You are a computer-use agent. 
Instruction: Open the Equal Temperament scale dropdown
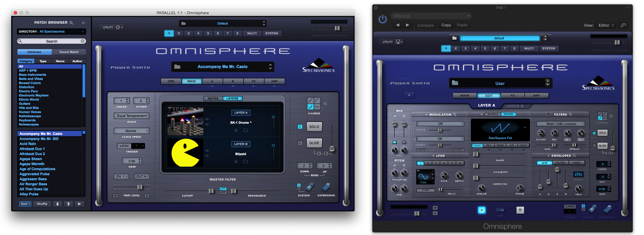pyautogui.click(x=131, y=116)
